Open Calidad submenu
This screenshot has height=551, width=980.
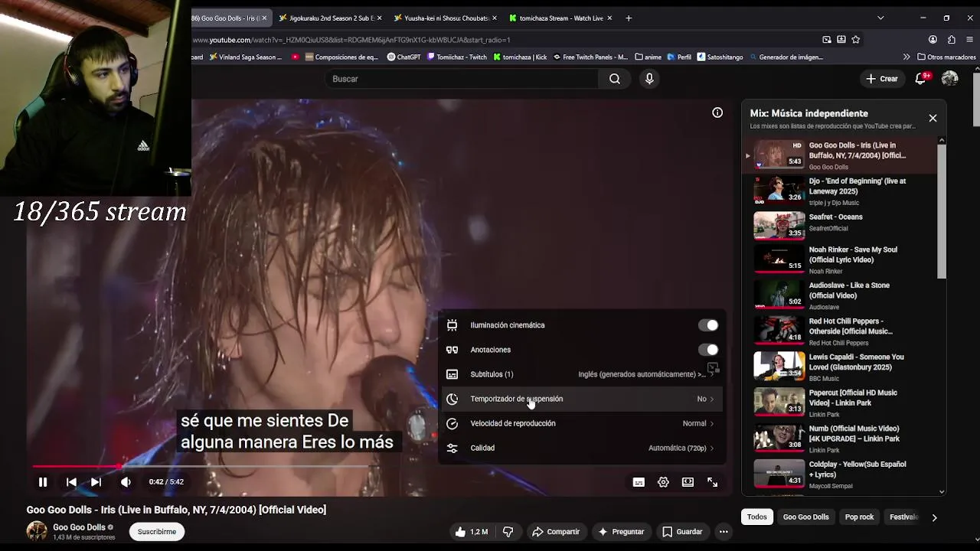(580, 448)
